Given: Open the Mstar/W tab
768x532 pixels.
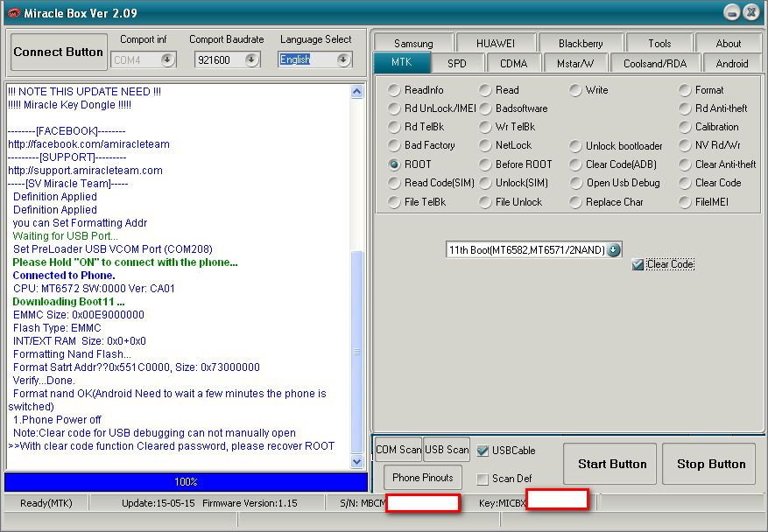Looking at the screenshot, I should click(x=575, y=64).
